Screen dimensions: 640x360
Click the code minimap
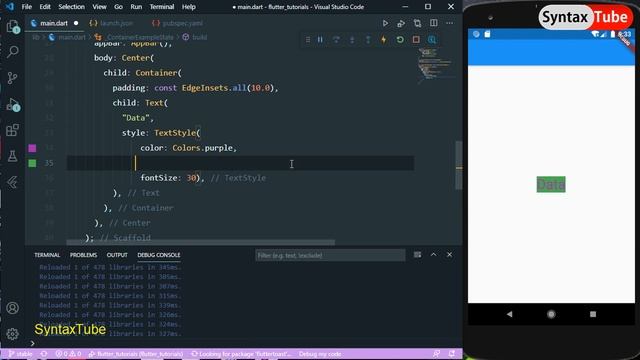(435, 65)
